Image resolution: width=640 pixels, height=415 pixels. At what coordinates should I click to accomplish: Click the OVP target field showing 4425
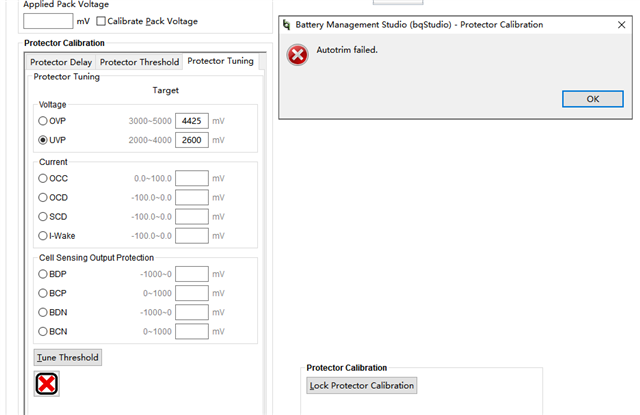[192, 121]
